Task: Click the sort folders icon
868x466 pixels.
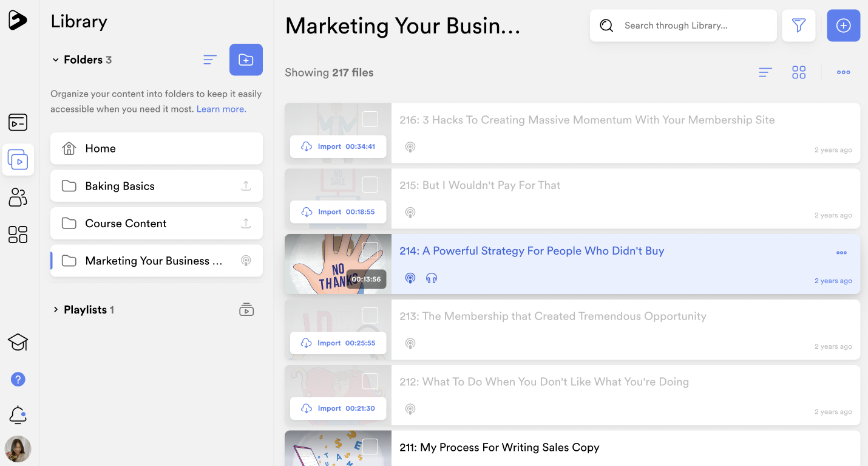Action: (210, 60)
